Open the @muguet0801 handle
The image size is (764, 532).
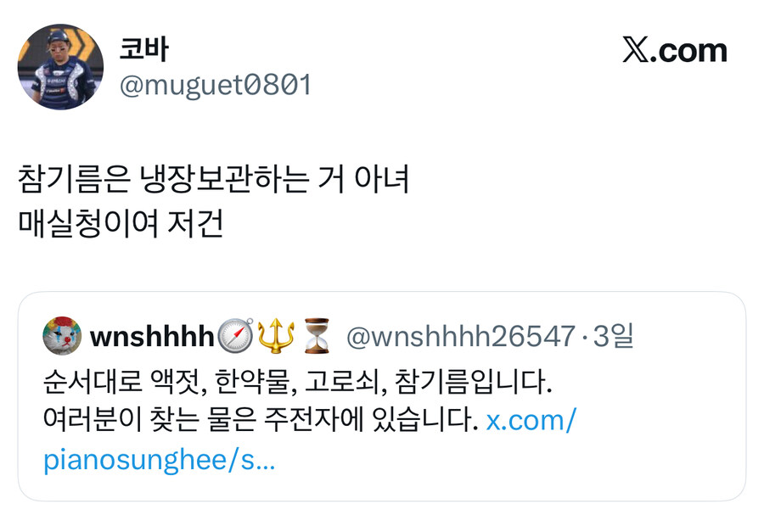click(216, 85)
